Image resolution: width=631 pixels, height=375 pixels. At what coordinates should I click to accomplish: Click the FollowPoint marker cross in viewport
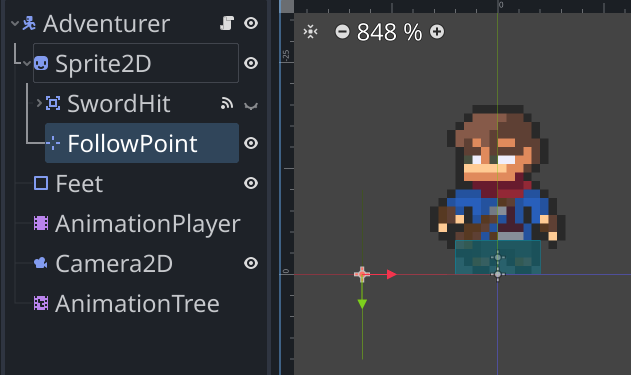(362, 274)
